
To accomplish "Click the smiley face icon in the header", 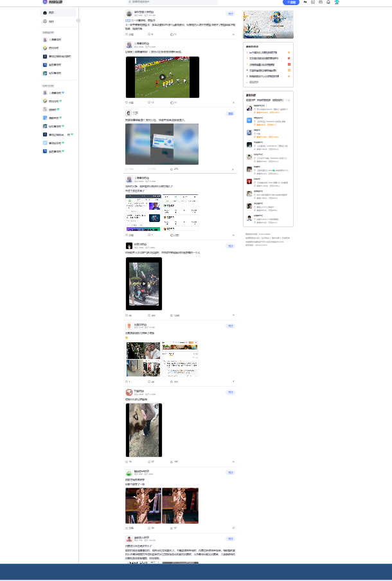I will click(x=313, y=2).
